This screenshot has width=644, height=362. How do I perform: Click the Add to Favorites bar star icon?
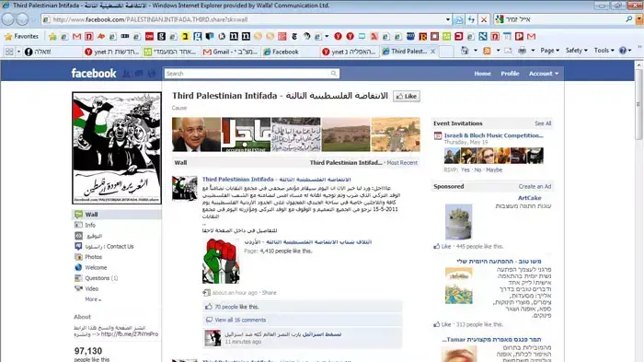[x=52, y=37]
